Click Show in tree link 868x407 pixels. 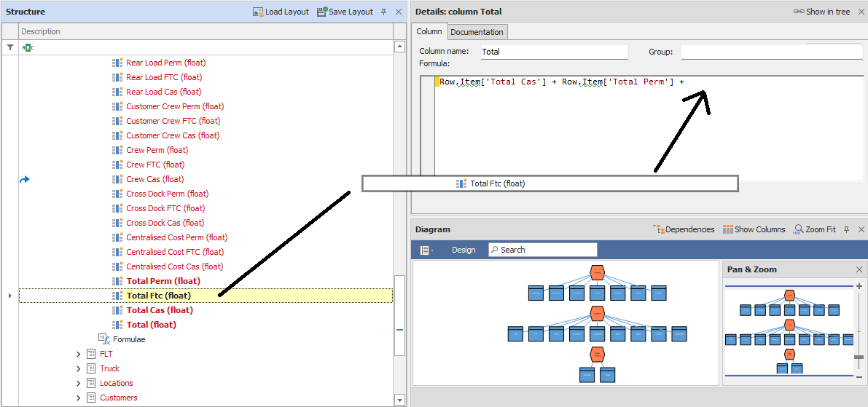(x=822, y=12)
